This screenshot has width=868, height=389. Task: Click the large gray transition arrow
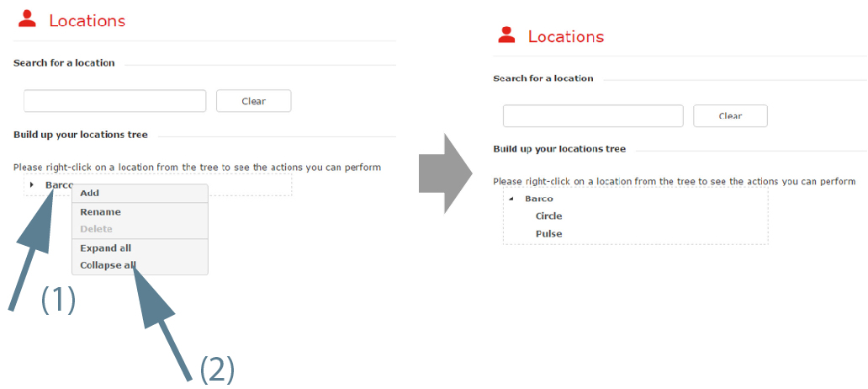coord(445,173)
